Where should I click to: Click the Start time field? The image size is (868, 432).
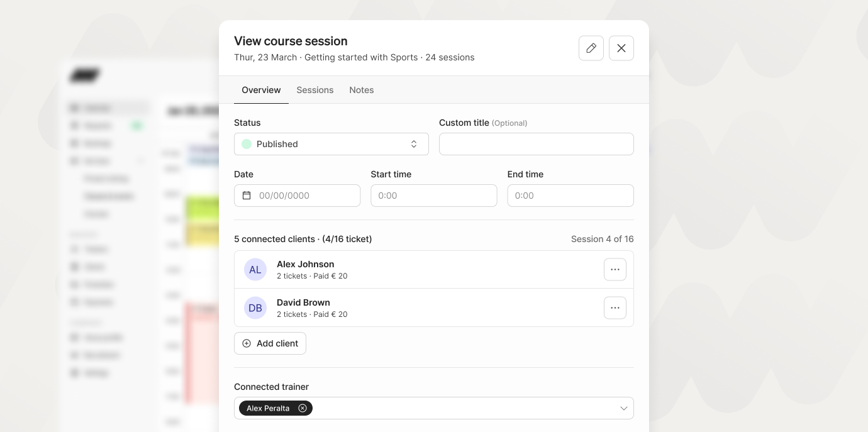pos(434,196)
